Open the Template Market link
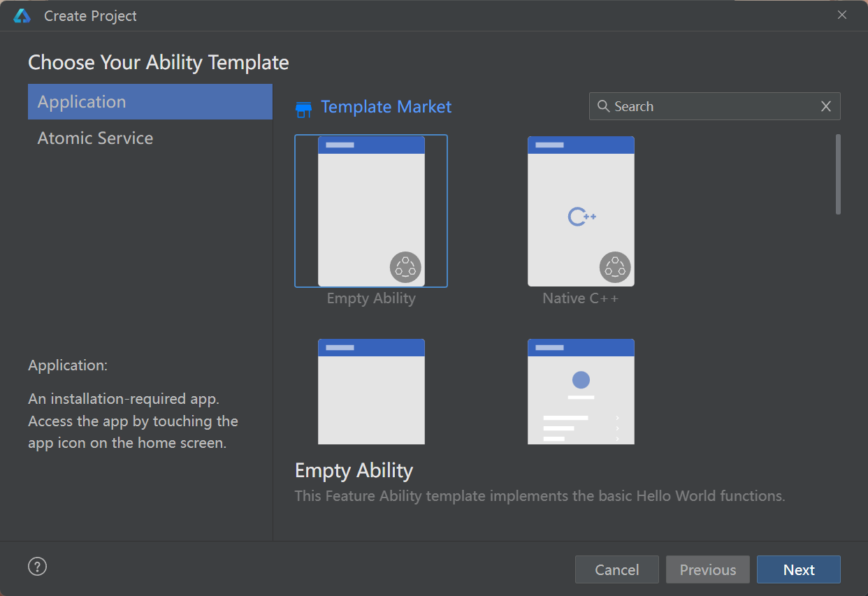 386,107
